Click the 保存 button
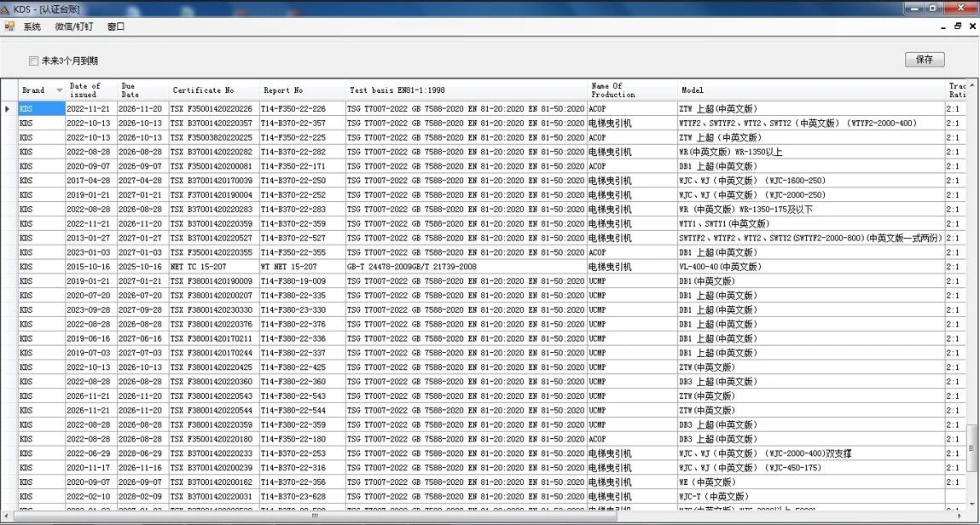Viewport: 980px width, 525px height. pos(924,60)
